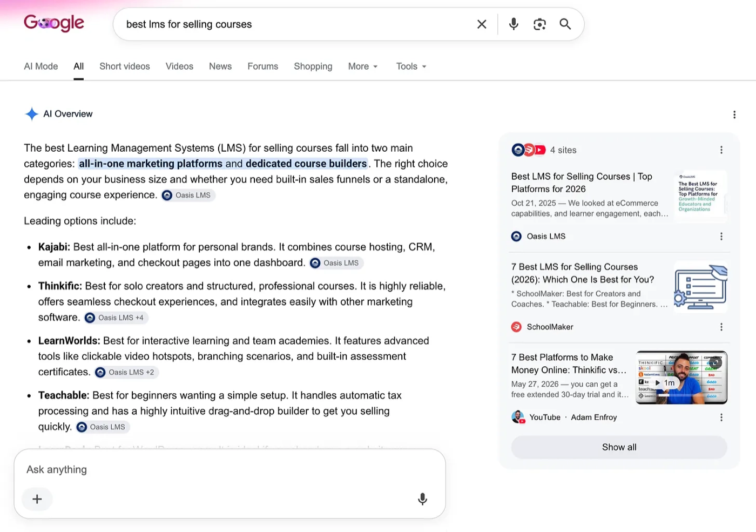Click Oasis LMS favicon in sources list
756x532 pixels.
tap(517, 237)
